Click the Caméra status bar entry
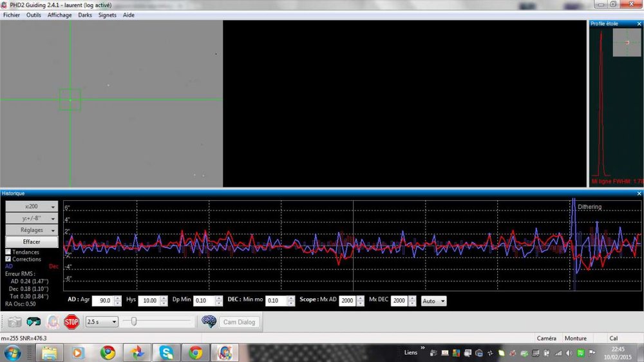 [546, 338]
